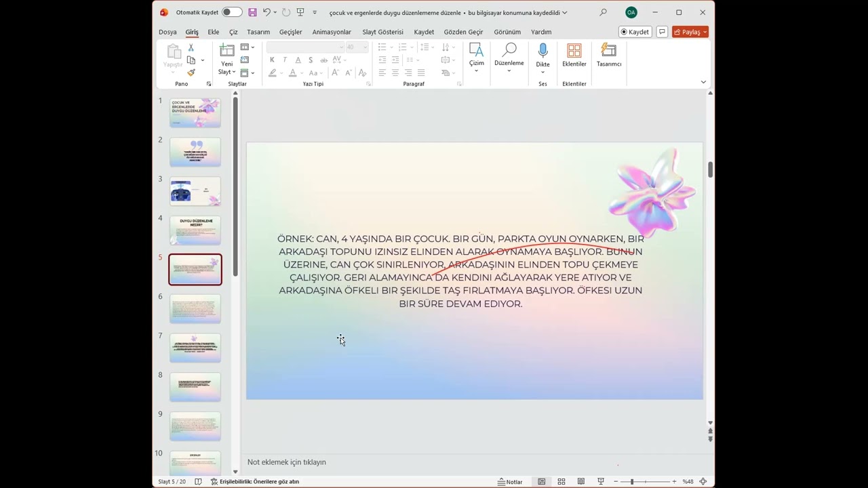Start slideshow from status bar
Screen dimensions: 868x488
[601, 481]
